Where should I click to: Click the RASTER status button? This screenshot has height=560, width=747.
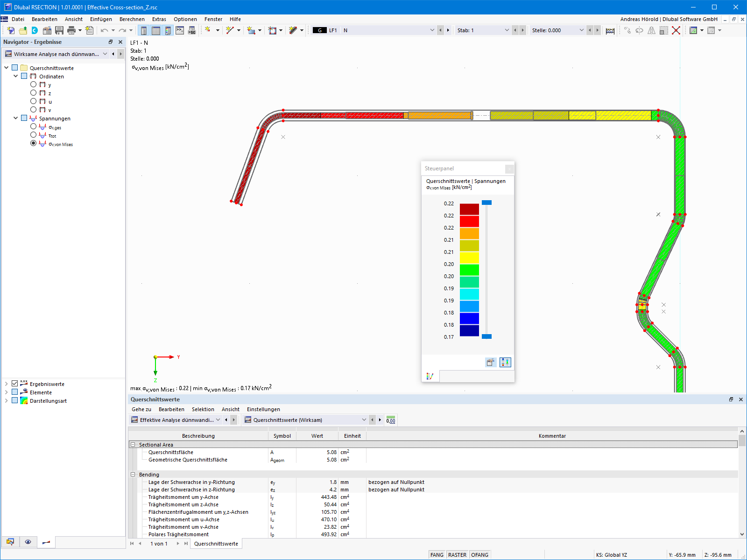[x=457, y=555]
